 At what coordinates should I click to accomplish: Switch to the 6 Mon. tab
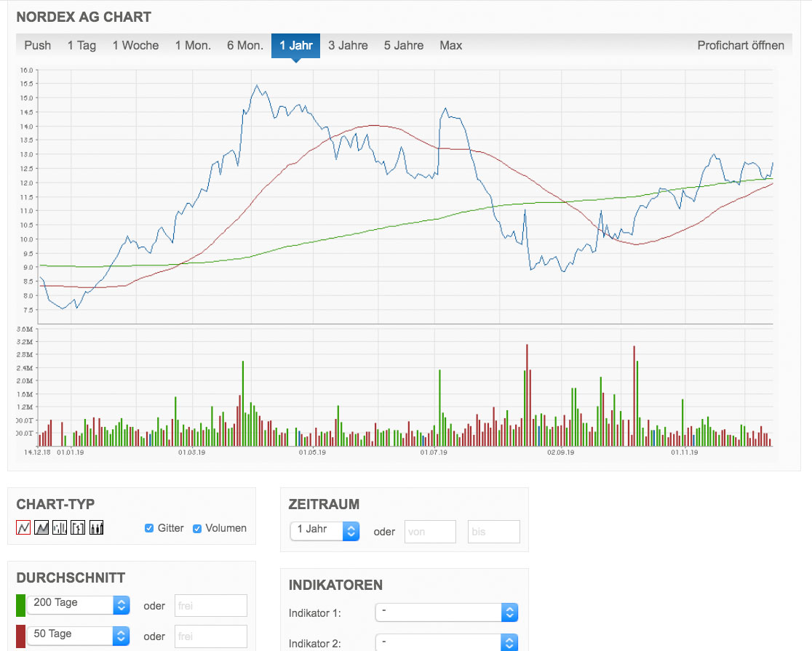tap(245, 46)
